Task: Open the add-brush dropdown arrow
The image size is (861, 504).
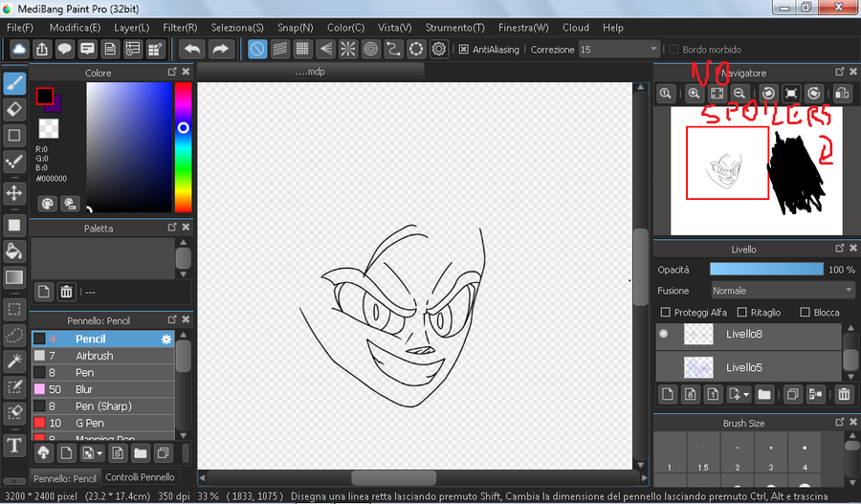Action: point(99,453)
